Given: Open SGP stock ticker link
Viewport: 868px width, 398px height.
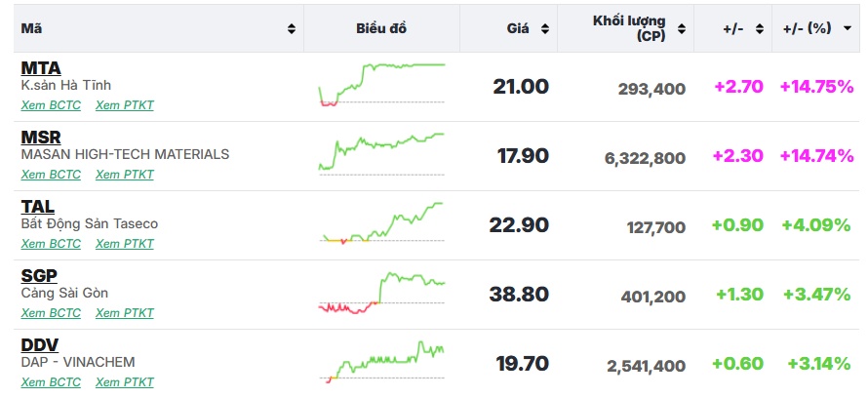Looking at the screenshot, I should (x=40, y=276).
